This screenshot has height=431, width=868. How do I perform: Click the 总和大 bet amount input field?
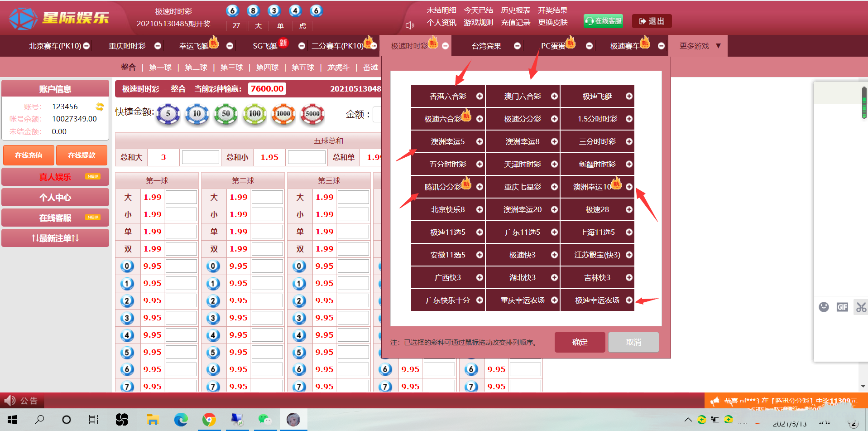click(200, 157)
